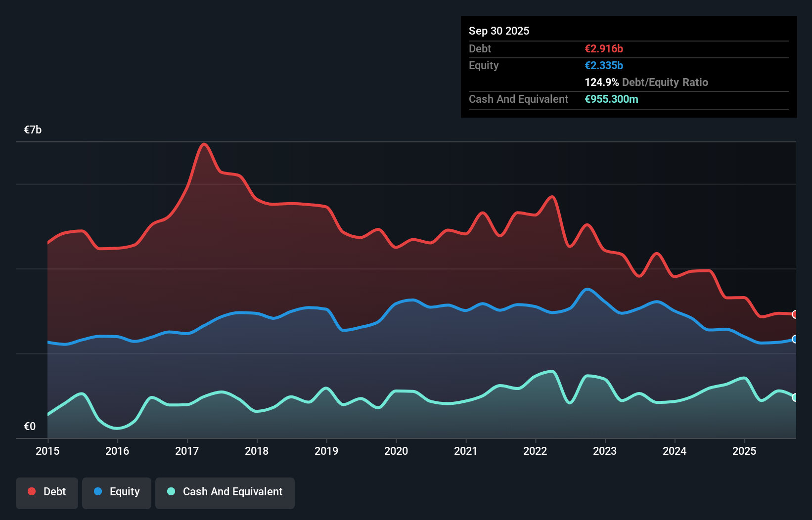The width and height of the screenshot is (812, 520).
Task: Select the teal endpoint marker on the Cash line
Action: 795,397
